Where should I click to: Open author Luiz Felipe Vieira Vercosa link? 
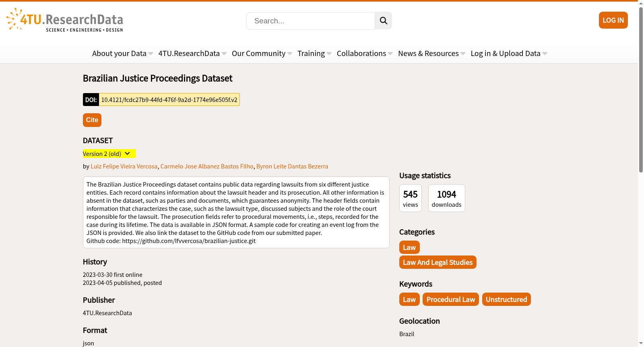[124, 166]
